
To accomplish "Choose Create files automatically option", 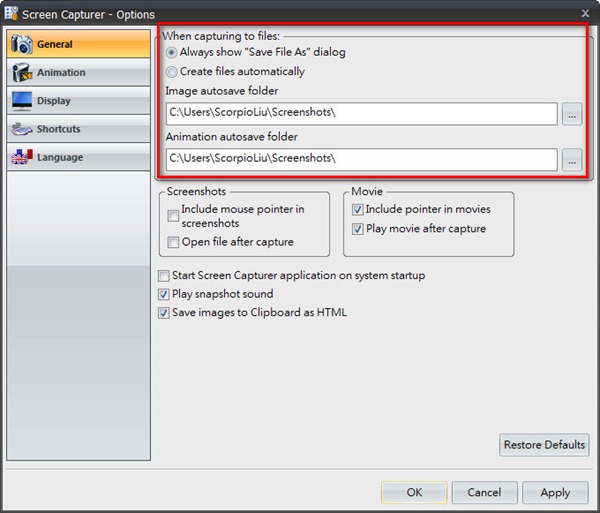I will 171,72.
